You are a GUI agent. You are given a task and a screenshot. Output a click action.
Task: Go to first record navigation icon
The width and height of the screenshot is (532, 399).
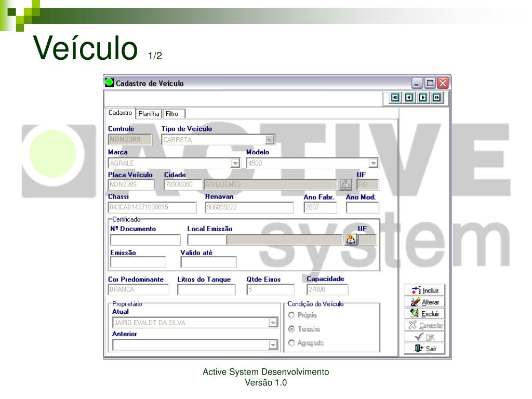click(x=395, y=98)
